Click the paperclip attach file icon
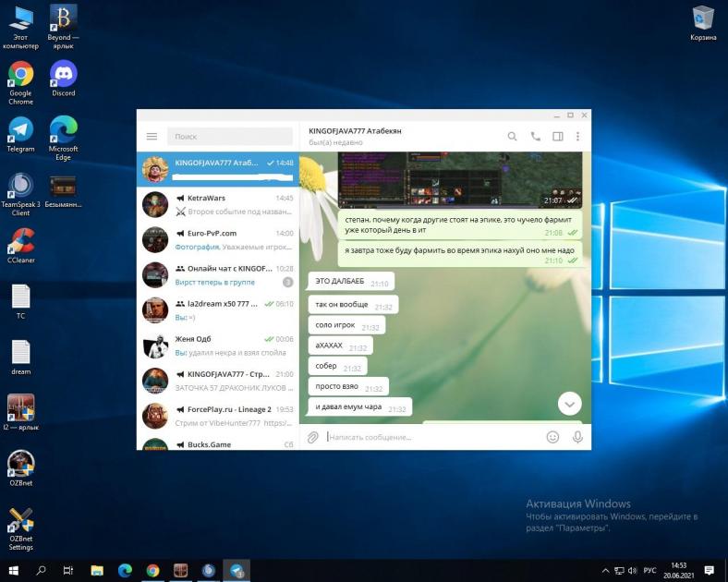This screenshot has width=728, height=582. [x=313, y=437]
